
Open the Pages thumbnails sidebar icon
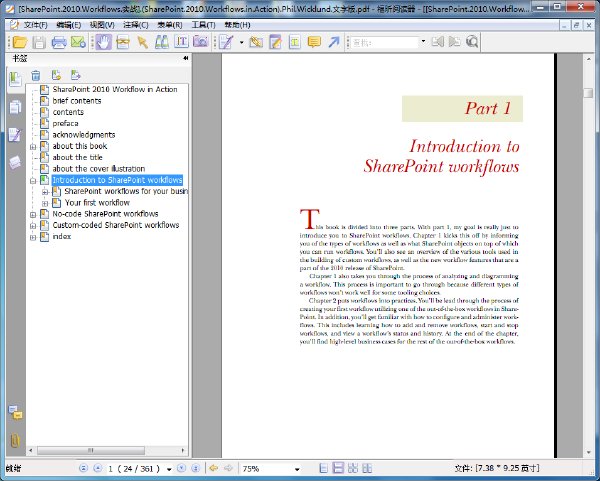pos(15,107)
